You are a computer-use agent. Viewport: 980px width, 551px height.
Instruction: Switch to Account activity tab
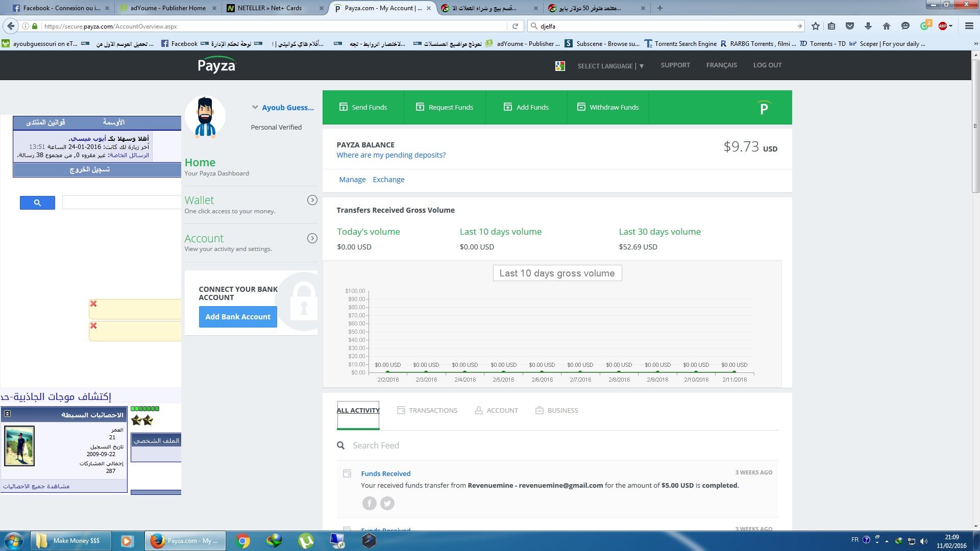click(496, 410)
